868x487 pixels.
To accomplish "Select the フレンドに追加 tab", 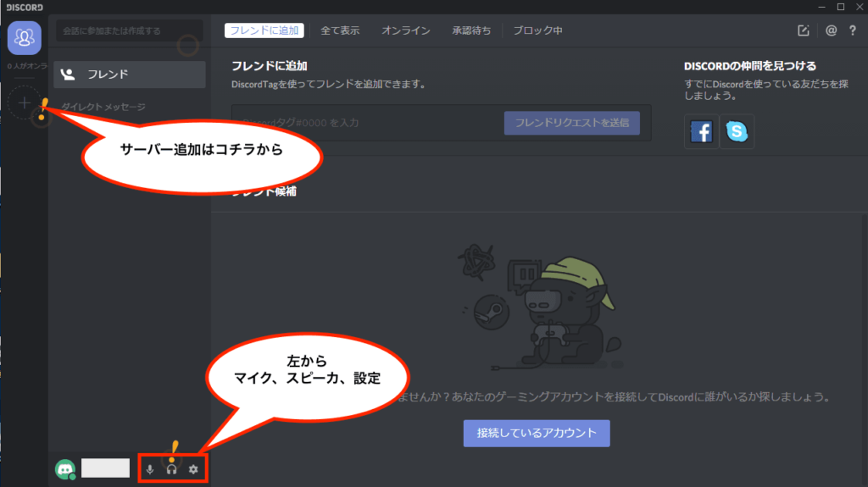I will pyautogui.click(x=264, y=30).
